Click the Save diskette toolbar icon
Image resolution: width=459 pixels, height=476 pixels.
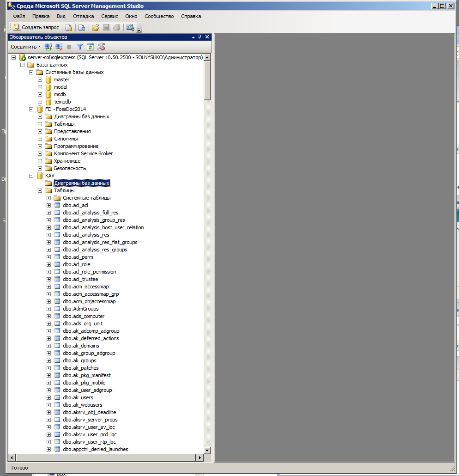tap(106, 27)
